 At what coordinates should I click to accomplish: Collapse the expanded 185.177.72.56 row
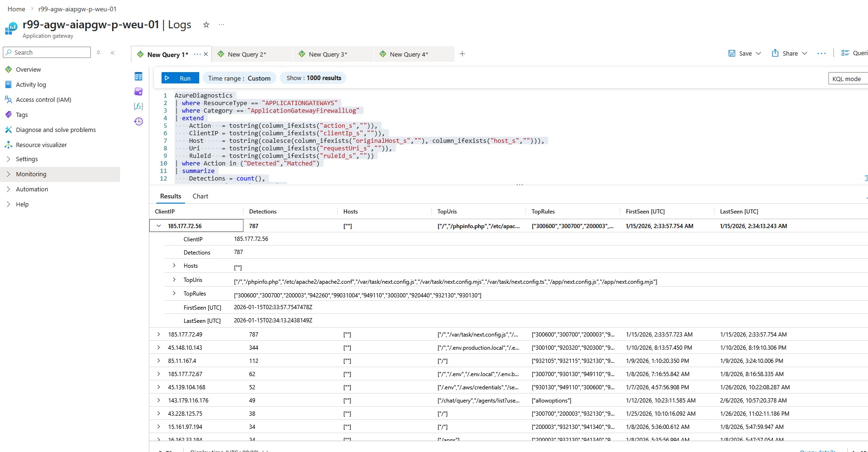159,226
